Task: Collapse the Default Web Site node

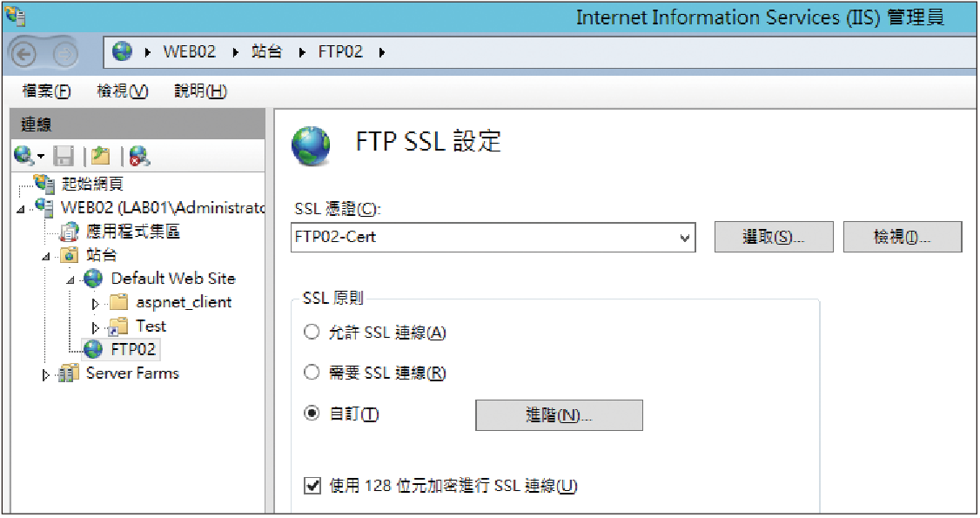Action: 70,280
